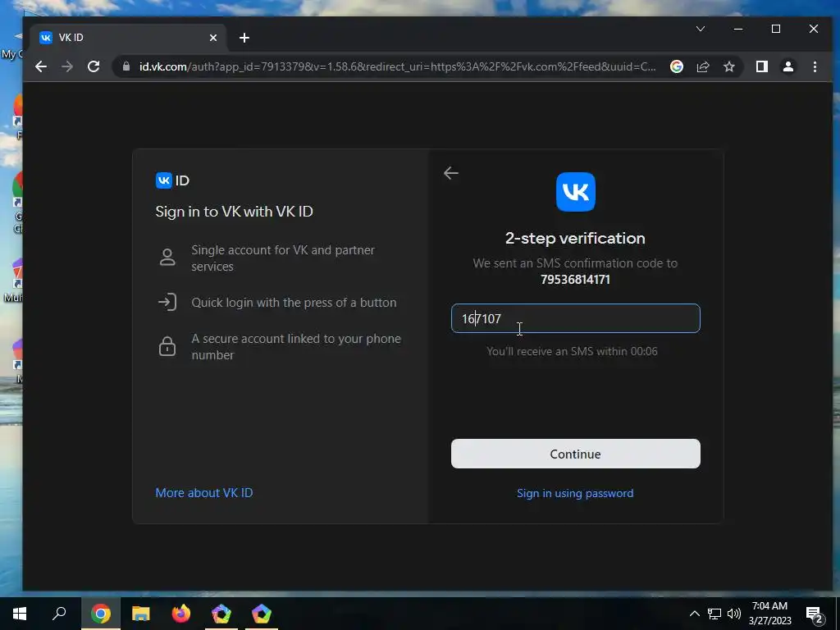Click the Sign in to VK with VK ID heading

(234, 212)
